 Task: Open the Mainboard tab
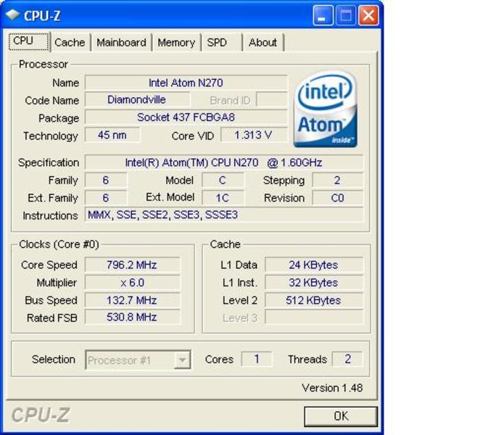[121, 42]
